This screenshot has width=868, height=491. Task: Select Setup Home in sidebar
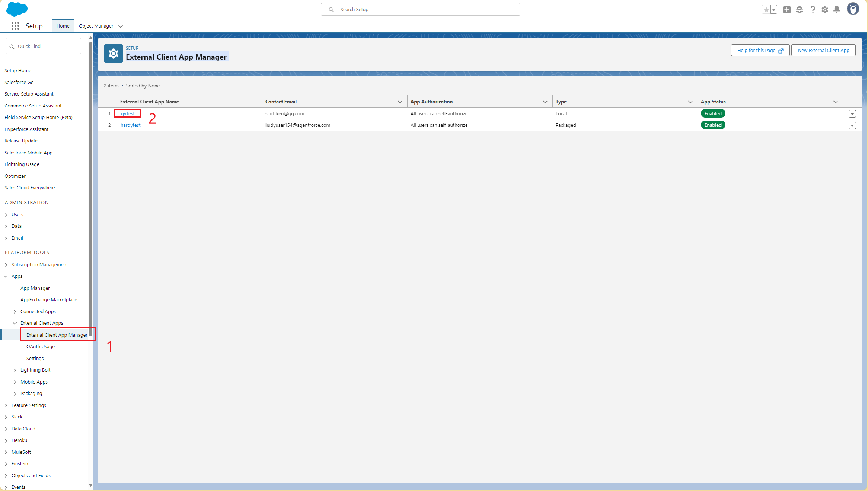(18, 70)
